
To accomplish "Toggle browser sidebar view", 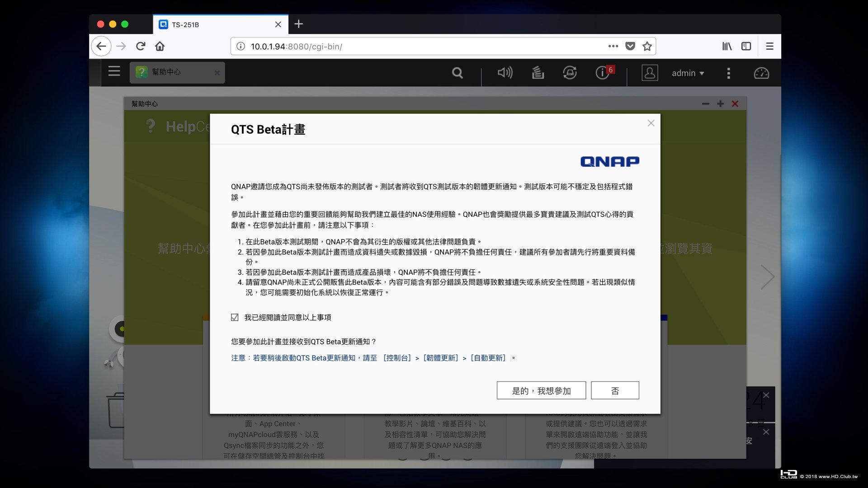I will (x=746, y=46).
